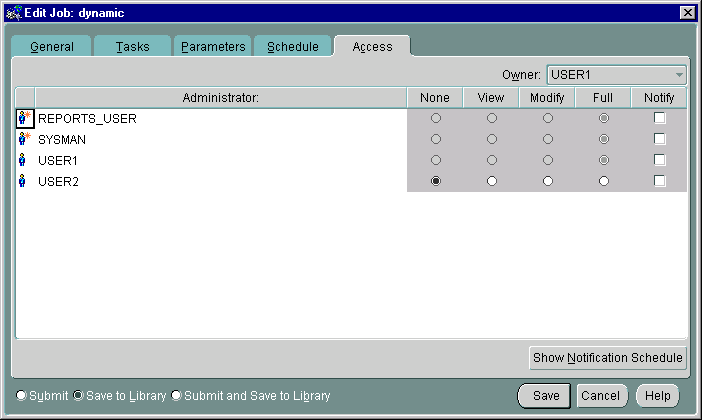Viewport: 702px width, 420px height.
Task: Select Modify access for USER2
Action: point(547,181)
